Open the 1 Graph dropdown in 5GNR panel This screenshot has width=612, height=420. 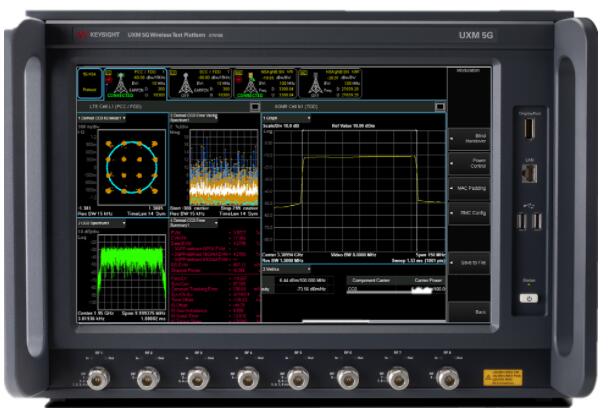286,118
